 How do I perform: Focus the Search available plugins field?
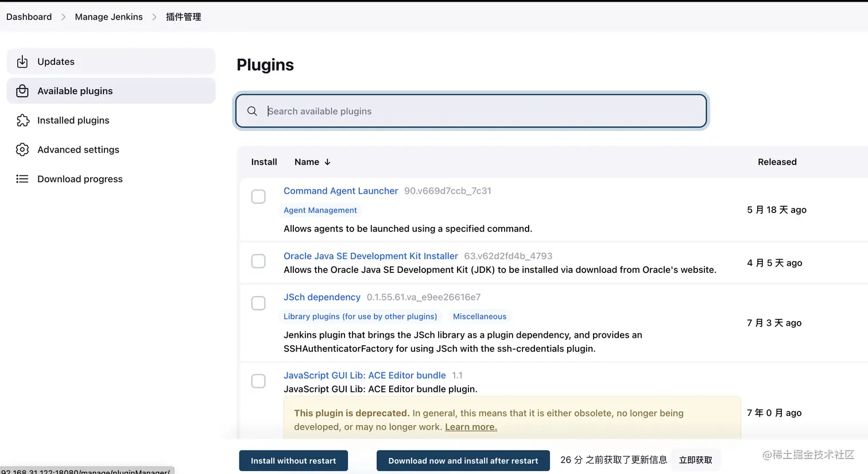471,111
